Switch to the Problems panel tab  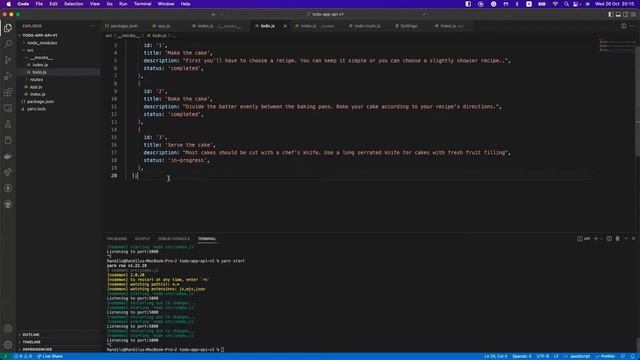(117, 239)
